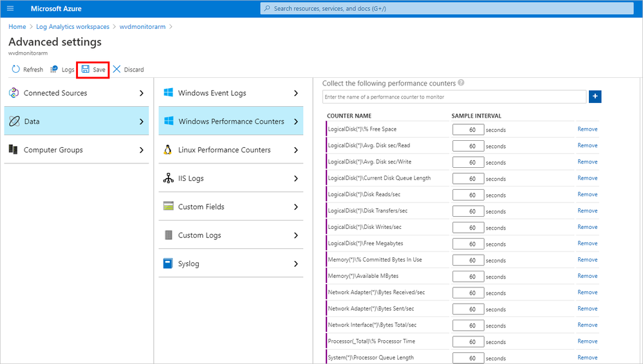Click the performance counter name field

[454, 96]
